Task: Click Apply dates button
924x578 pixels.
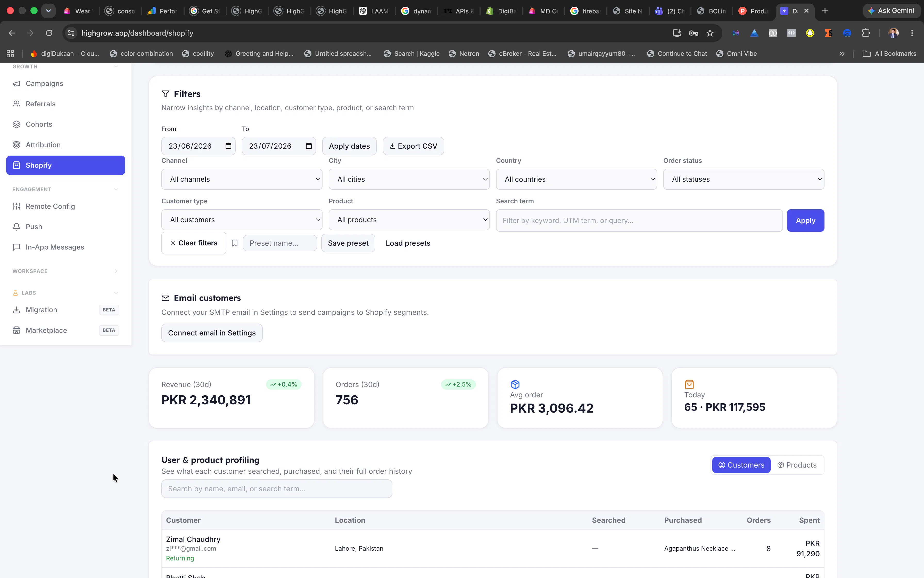Action: click(x=349, y=146)
